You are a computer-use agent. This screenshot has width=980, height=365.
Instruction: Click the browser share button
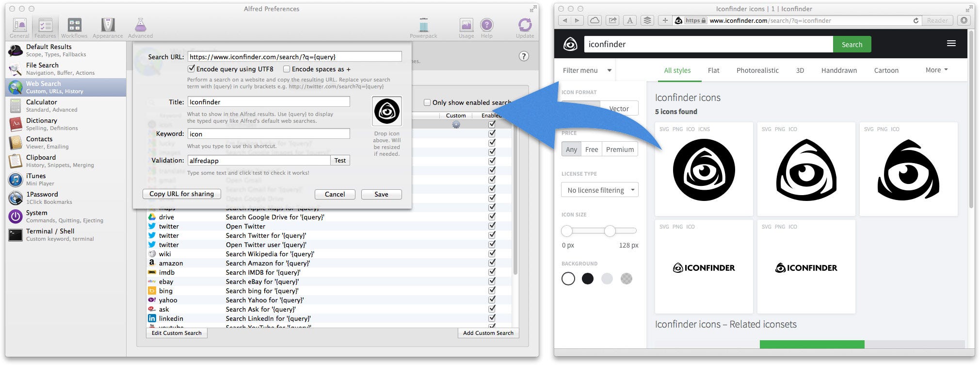[x=612, y=20]
